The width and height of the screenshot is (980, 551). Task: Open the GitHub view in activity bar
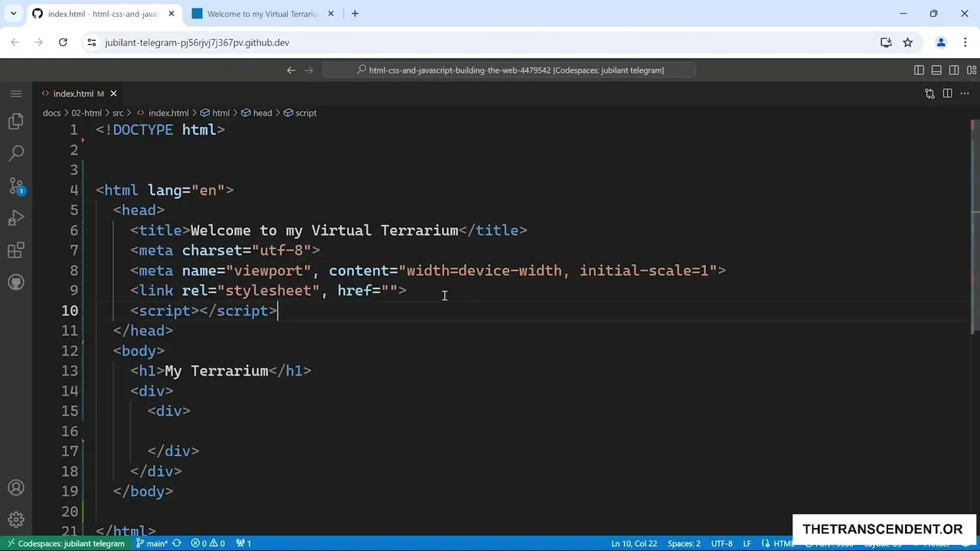coord(16,282)
